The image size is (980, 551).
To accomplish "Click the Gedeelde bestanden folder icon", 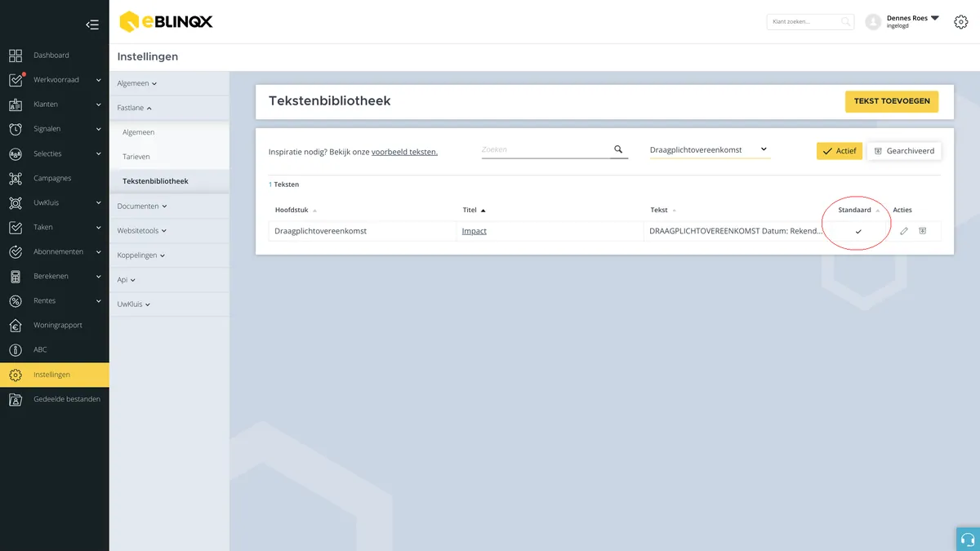I will click(16, 399).
